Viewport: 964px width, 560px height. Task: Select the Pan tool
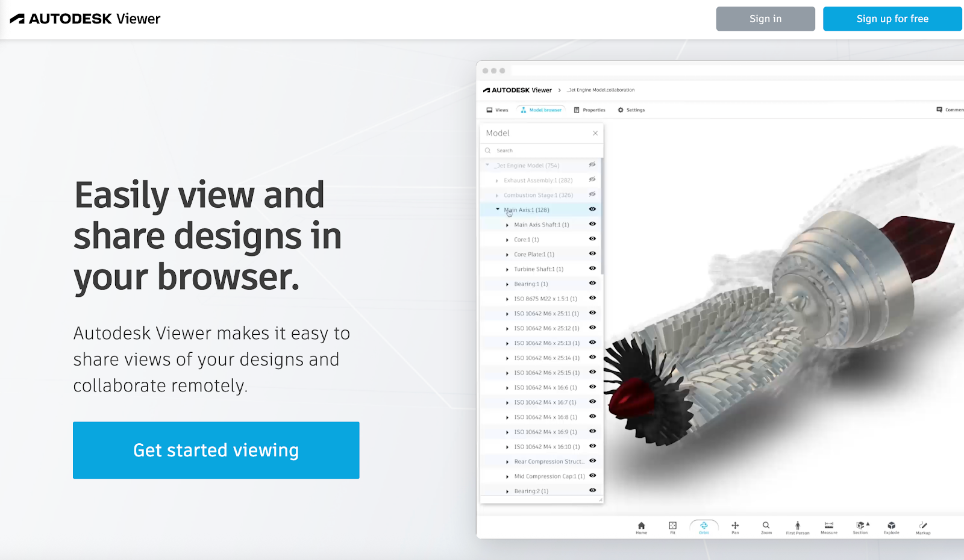735,528
